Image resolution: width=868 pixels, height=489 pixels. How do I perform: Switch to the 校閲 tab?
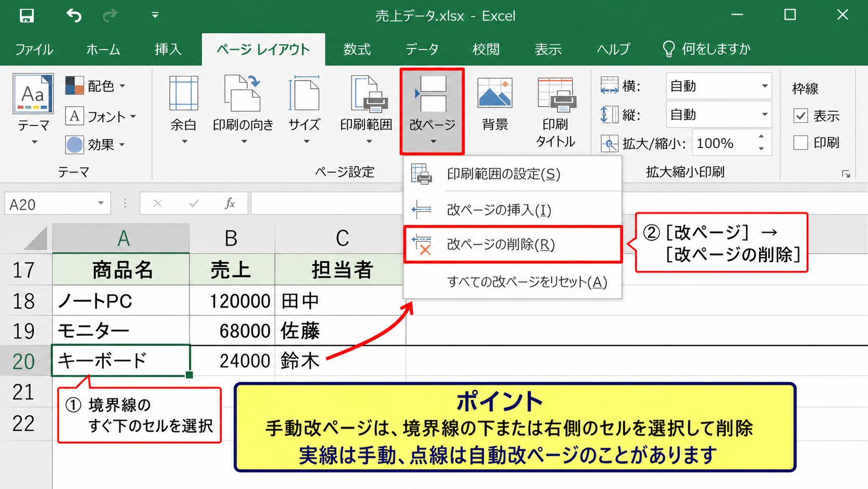point(486,49)
